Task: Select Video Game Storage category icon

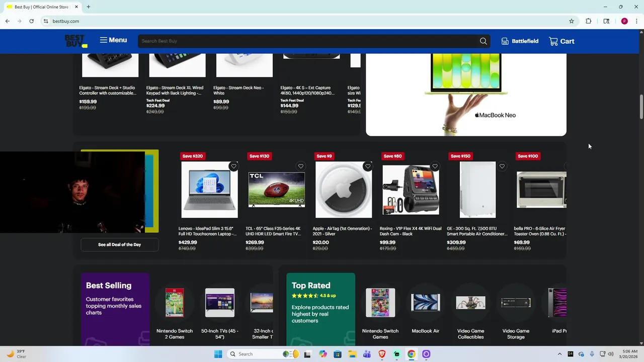Action: coord(516,303)
